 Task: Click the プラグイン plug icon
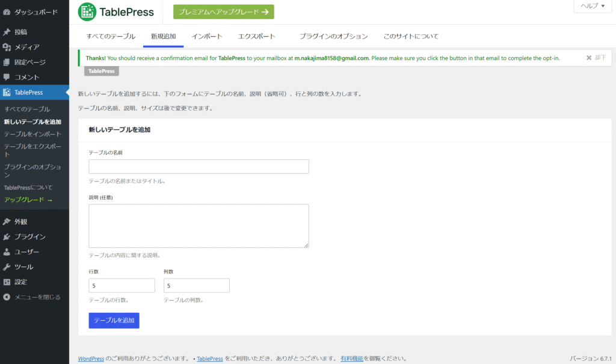click(7, 236)
